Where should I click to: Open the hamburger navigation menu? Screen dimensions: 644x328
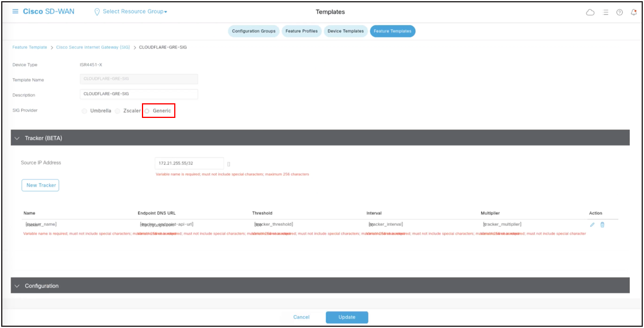point(16,12)
